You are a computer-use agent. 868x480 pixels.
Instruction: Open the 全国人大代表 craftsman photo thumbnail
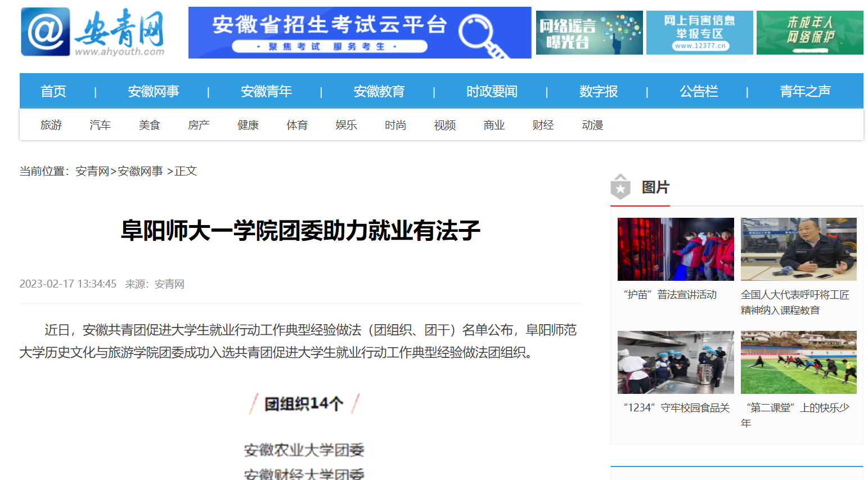pyautogui.click(x=798, y=249)
